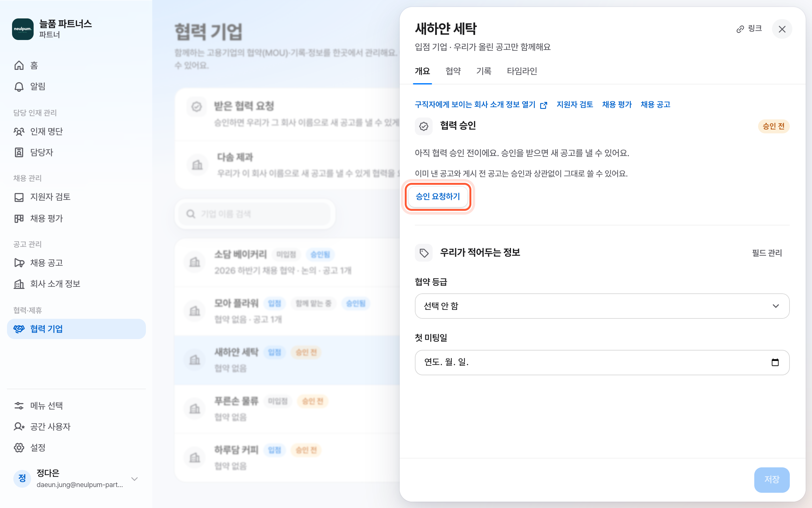The image size is (812, 508).
Task: Click the 승인 전 status badge in panel
Action: (773, 126)
